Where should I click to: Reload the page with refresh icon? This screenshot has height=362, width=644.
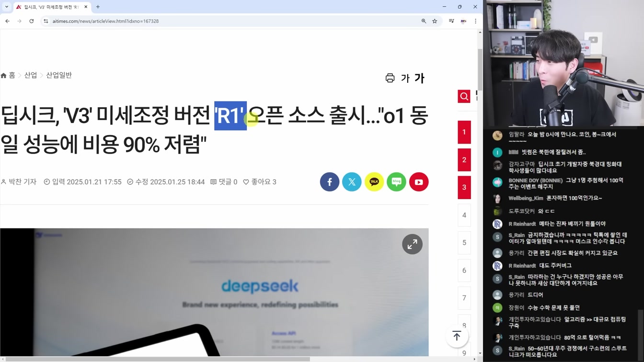point(32,21)
